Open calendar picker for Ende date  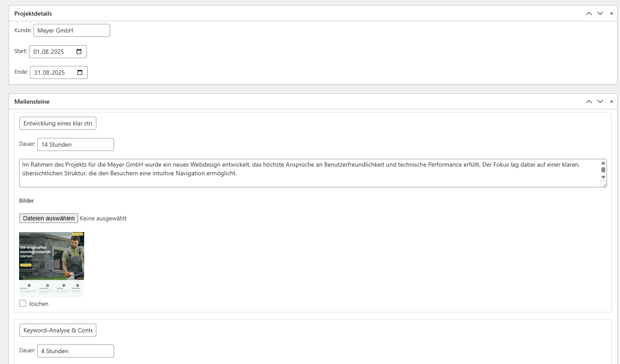pyautogui.click(x=80, y=72)
